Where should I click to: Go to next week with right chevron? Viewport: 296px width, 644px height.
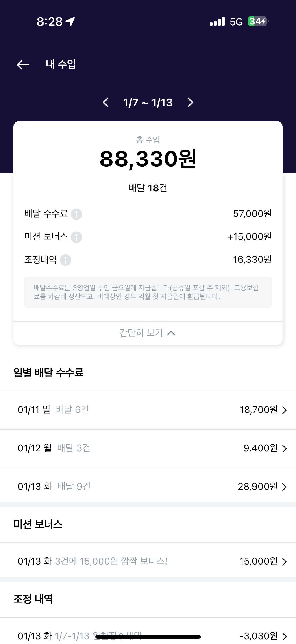190,102
